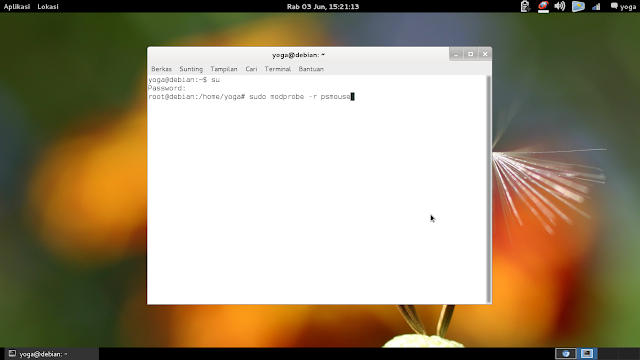This screenshot has height=360, width=640.
Task: Switch to first workspace with browser icon
Action: pos(566,353)
